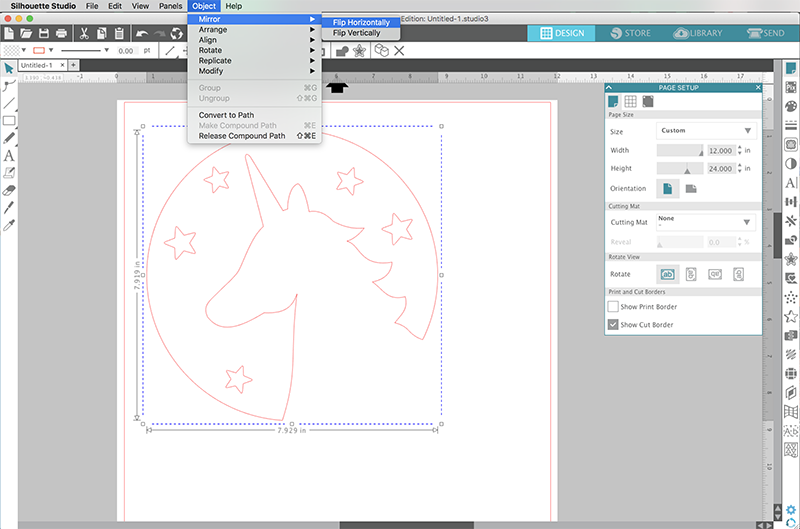The image size is (800, 529).
Task: Pick the Freehand pencil tool
Action: (x=9, y=138)
